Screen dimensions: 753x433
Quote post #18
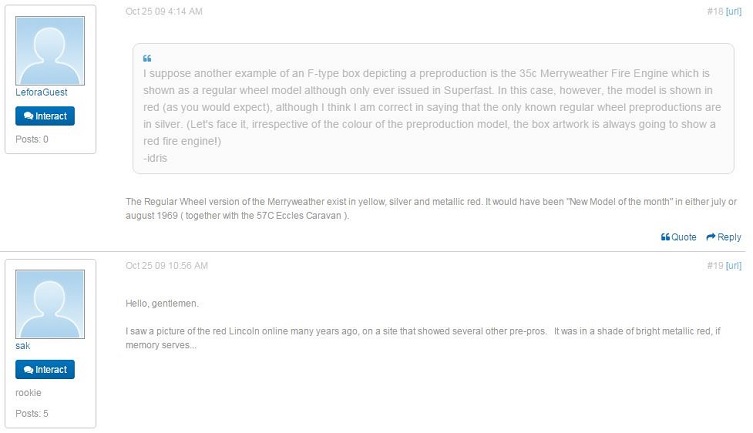coord(678,237)
